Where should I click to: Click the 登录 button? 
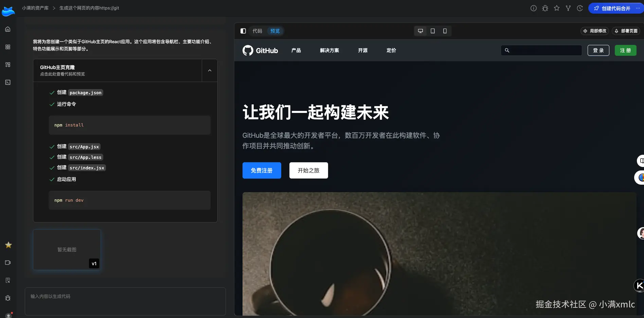598,50
